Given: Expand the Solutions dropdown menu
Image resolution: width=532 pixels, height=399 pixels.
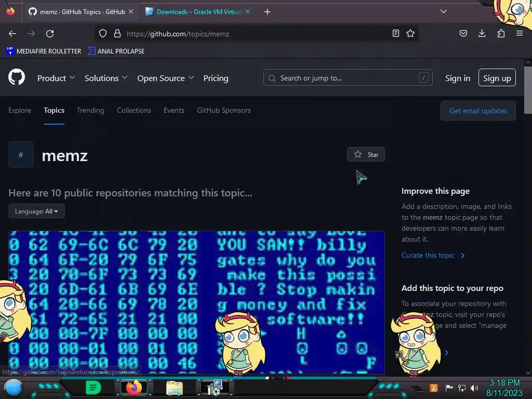Looking at the screenshot, I should click(106, 78).
